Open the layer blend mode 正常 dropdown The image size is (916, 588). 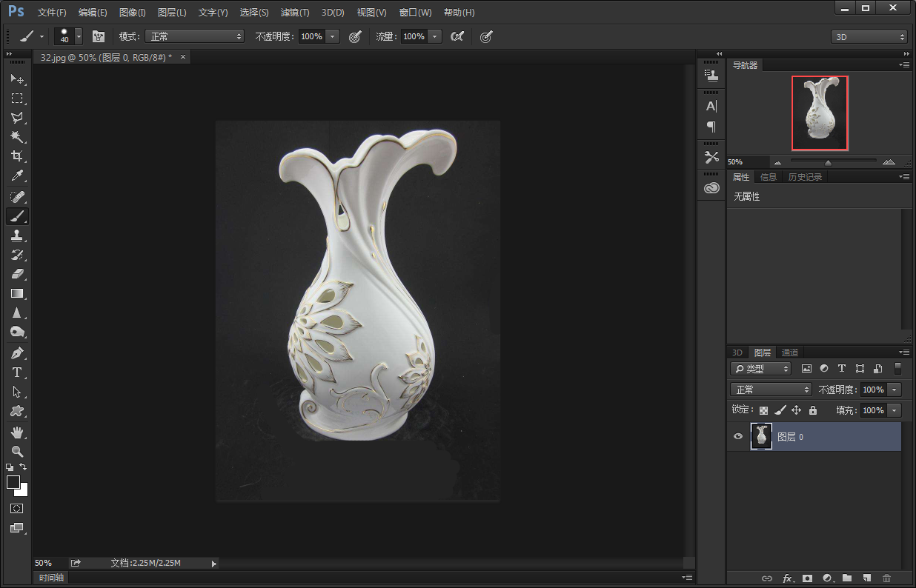771,390
